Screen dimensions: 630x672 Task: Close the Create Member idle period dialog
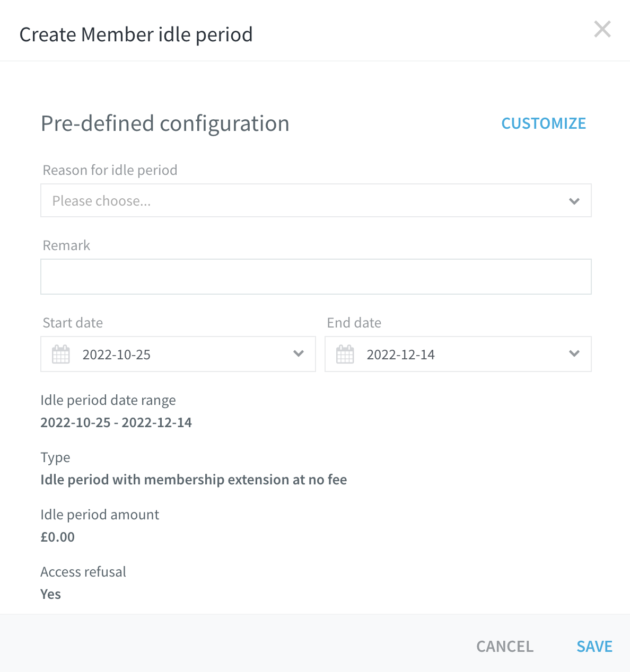[602, 29]
